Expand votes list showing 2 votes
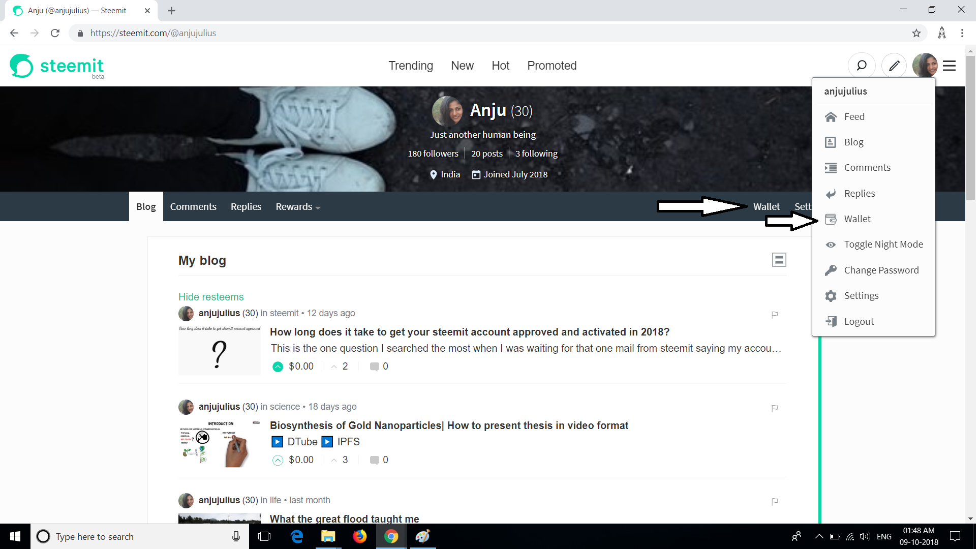 click(x=341, y=367)
